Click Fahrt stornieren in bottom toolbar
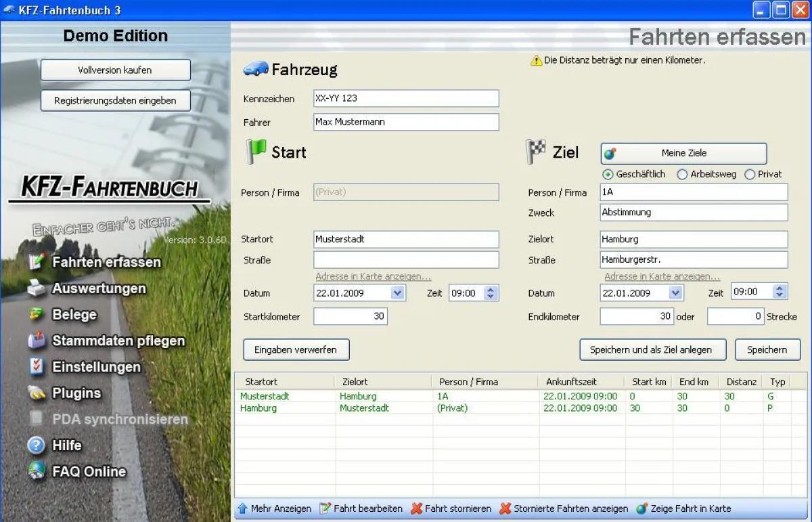This screenshot has width=812, height=522. 451,508
